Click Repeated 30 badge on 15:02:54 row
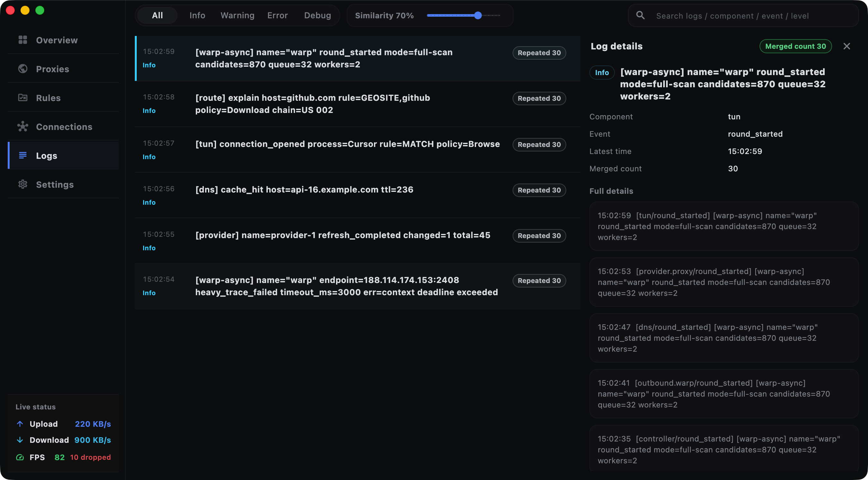Viewport: 868px width, 480px height. (539, 281)
